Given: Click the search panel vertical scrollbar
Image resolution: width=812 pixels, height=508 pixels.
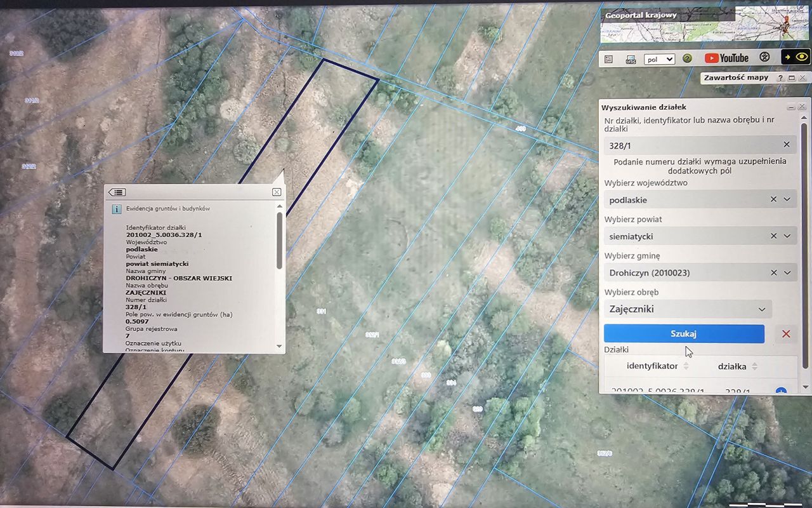Looking at the screenshot, I should tap(804, 245).
